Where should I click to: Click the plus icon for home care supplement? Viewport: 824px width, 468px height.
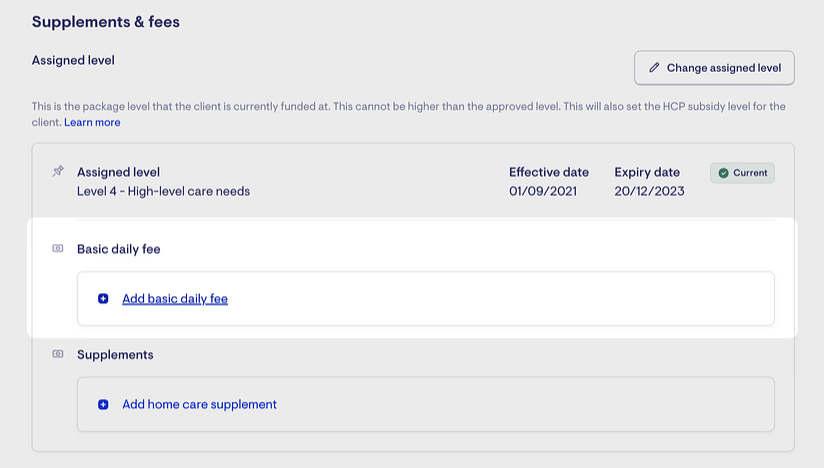pyautogui.click(x=103, y=405)
